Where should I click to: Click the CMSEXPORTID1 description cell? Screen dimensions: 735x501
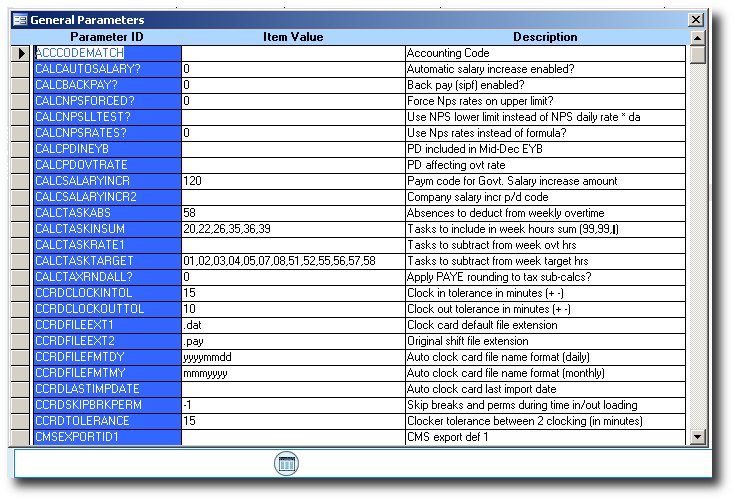tap(545, 437)
